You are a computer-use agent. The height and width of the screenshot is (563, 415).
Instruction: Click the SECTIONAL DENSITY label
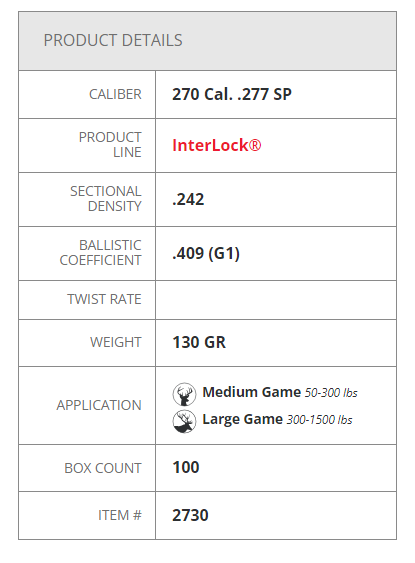[x=106, y=199]
